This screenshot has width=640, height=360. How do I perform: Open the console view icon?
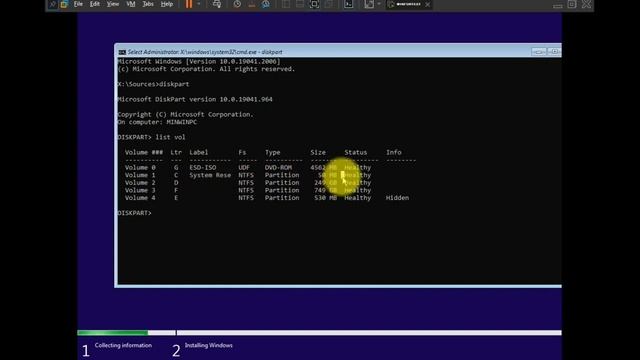point(348,4)
